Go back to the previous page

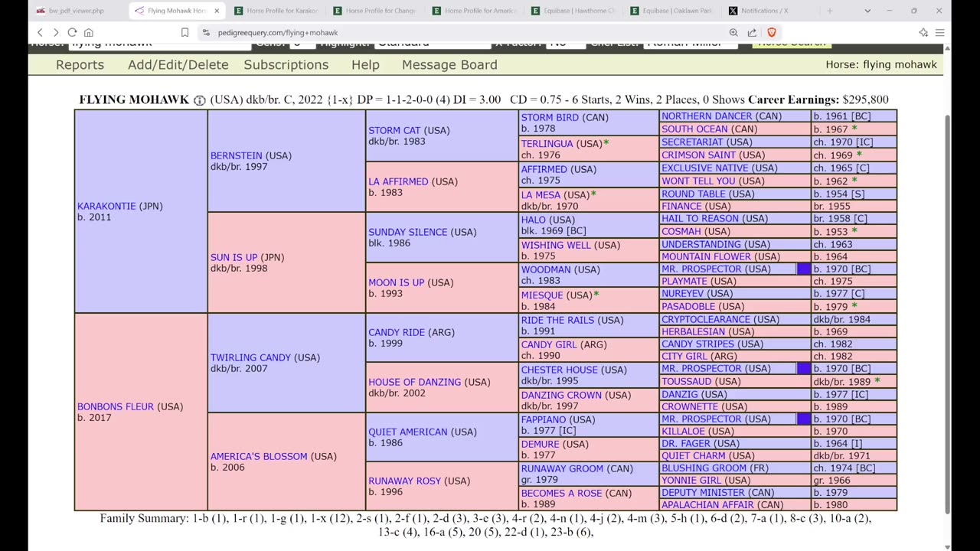(41, 32)
